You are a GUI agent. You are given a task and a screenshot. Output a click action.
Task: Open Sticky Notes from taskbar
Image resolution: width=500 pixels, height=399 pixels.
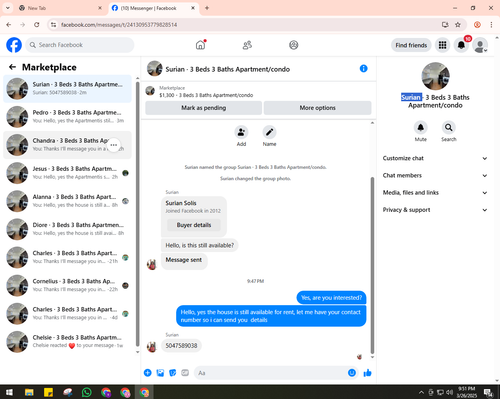pyautogui.click(x=48, y=392)
